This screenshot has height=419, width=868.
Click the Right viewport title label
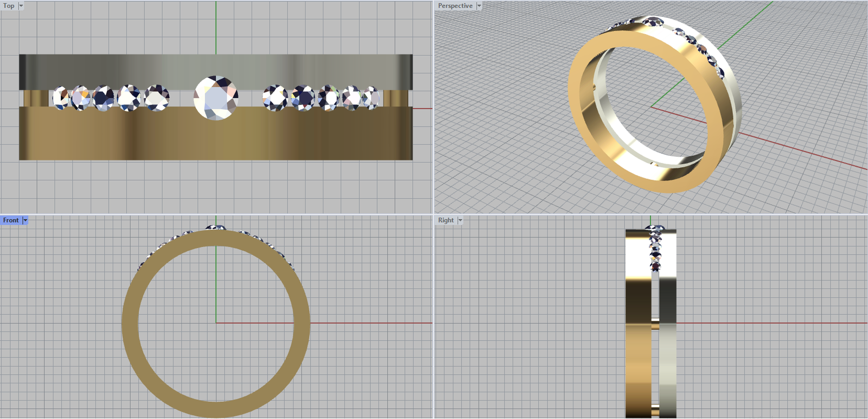point(446,220)
